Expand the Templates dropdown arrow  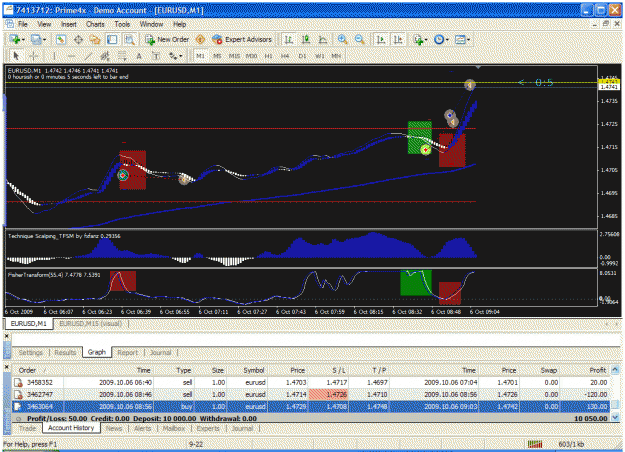pos(469,40)
